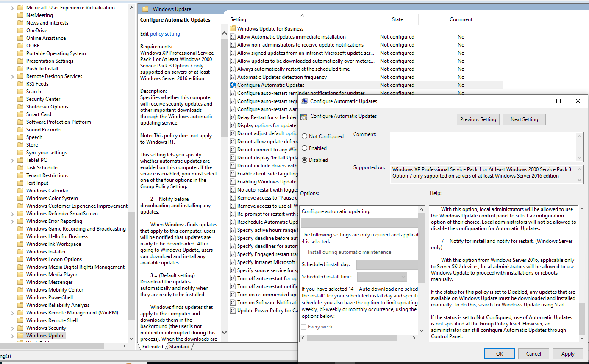Click the Store folder icon

click(20, 145)
